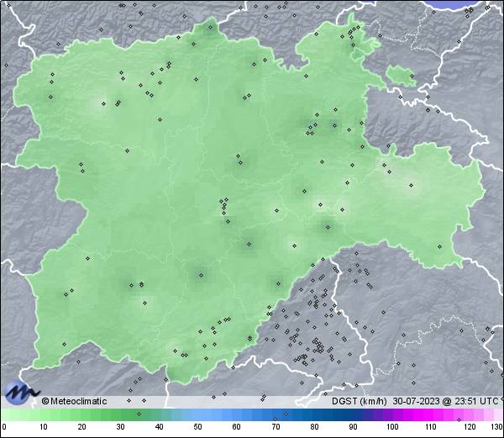Pick the light green swatch above 10
Screen dimensions: 504x438
pos(44,415)
